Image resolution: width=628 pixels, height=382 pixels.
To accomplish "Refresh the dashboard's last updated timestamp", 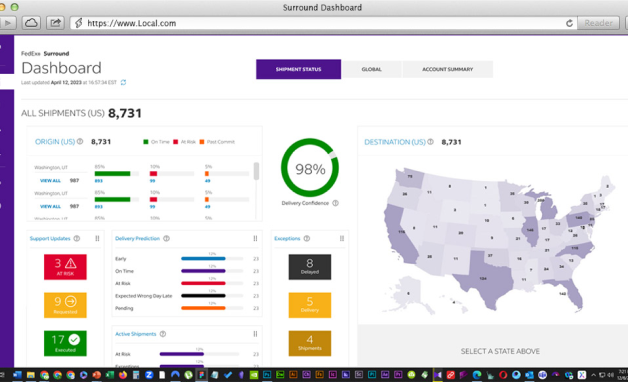I will 123,82.
